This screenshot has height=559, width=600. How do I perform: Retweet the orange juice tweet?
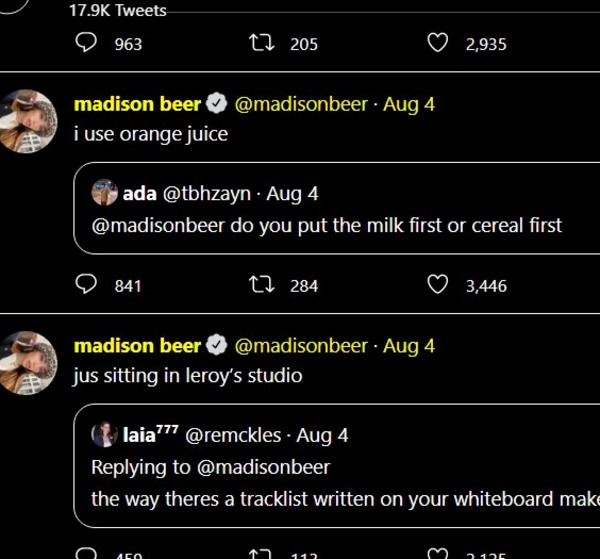pyautogui.click(x=261, y=285)
